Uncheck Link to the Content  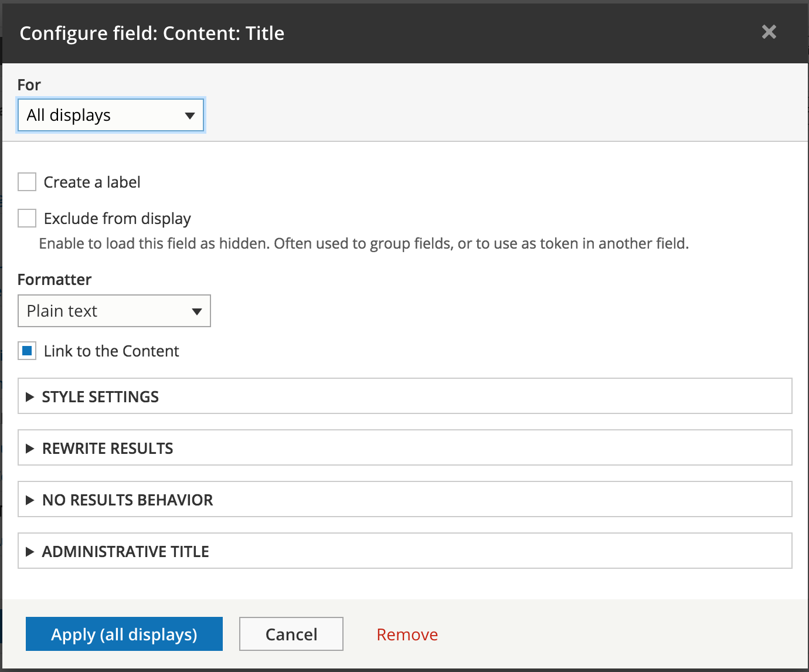(x=27, y=351)
